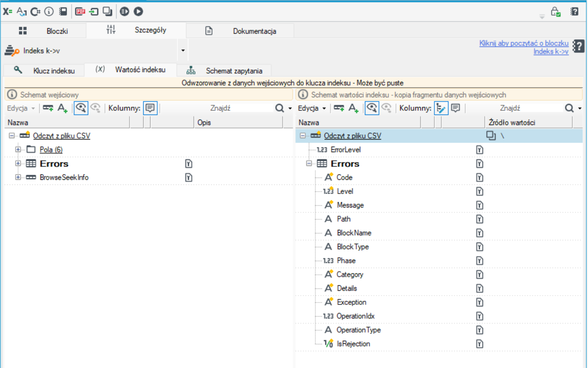Toggle the eye preview button in index value schema
The width and height of the screenshot is (588, 368).
click(372, 108)
